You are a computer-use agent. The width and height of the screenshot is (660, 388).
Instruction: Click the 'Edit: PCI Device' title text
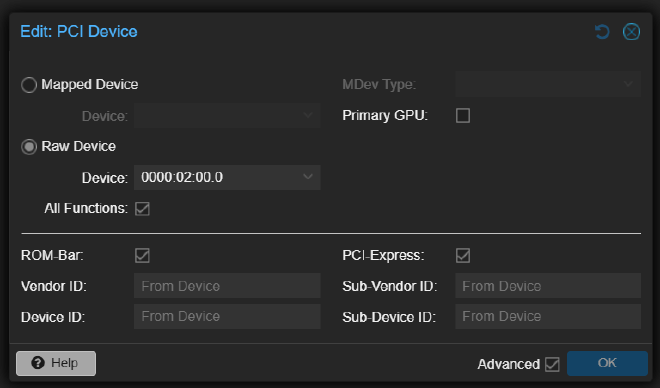79,32
